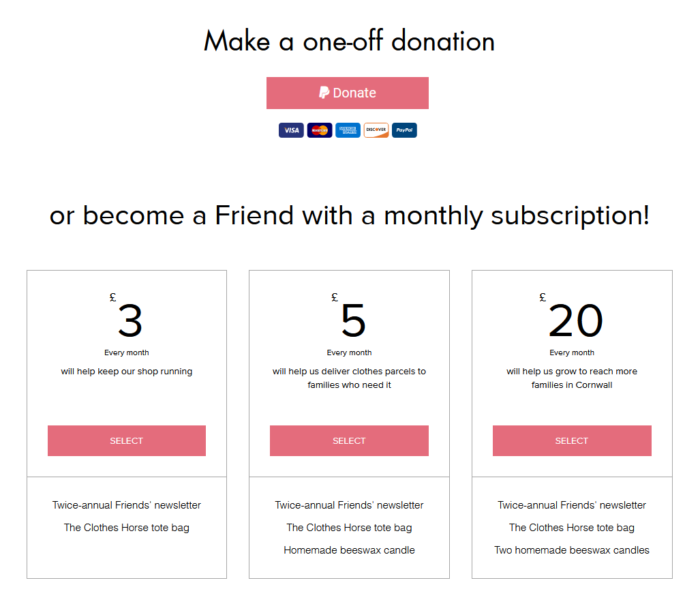Select the £3 monthly subscription

(x=127, y=441)
